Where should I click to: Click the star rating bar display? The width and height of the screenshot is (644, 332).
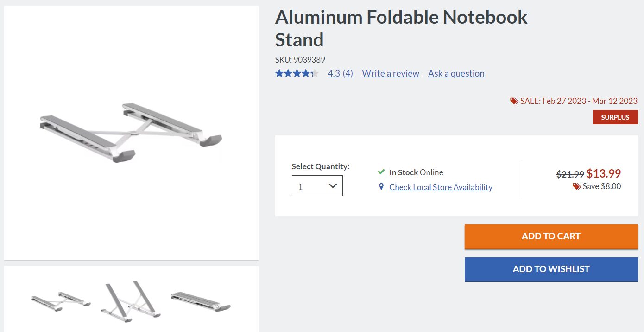[x=297, y=73]
